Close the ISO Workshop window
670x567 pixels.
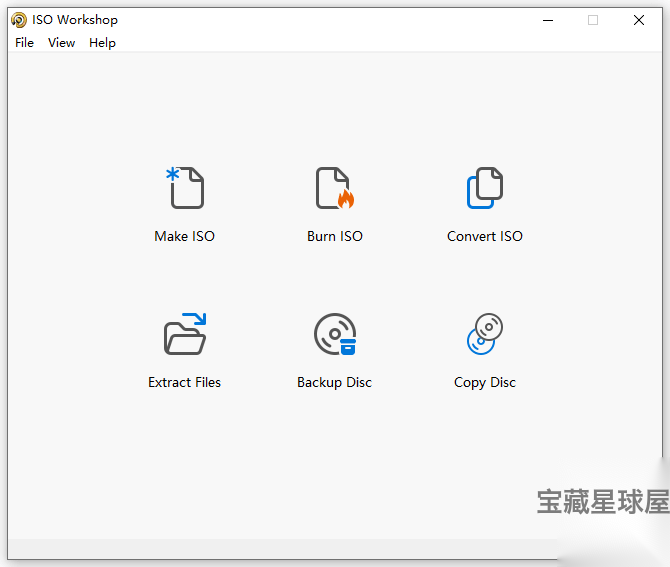click(x=639, y=20)
